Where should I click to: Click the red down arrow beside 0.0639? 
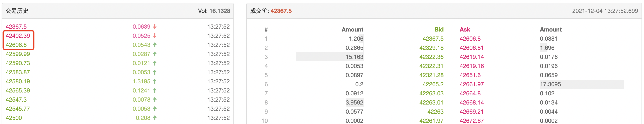[x=155, y=27]
